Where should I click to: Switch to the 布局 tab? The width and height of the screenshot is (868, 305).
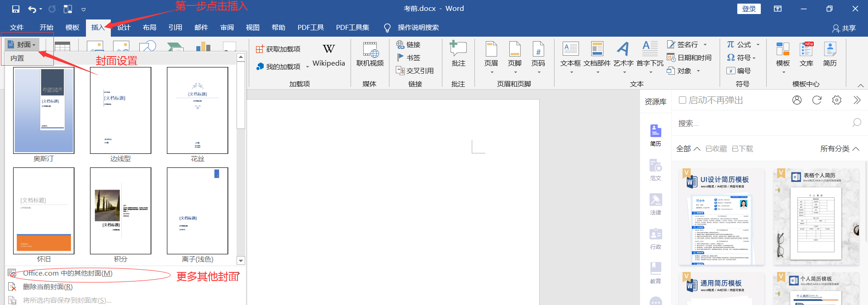pyautogui.click(x=149, y=28)
